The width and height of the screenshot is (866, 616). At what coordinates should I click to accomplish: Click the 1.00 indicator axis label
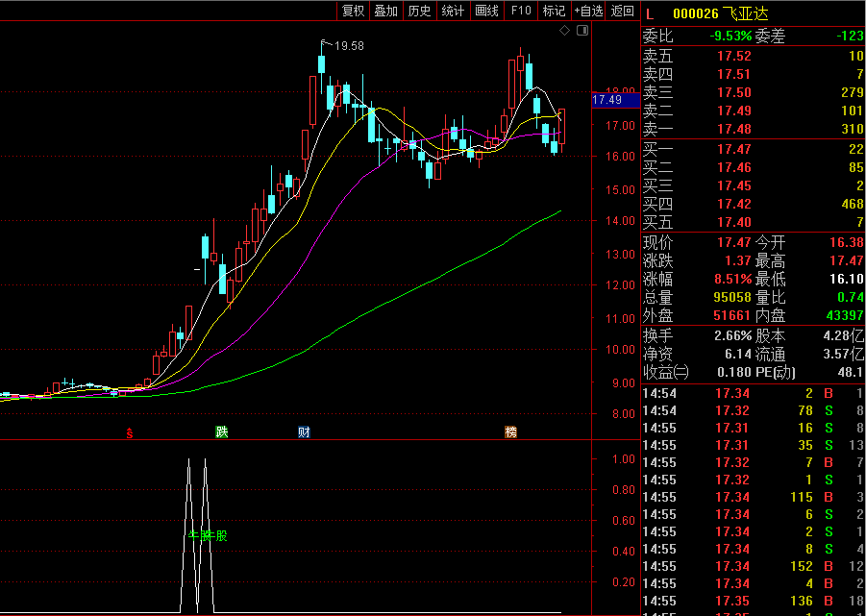(x=624, y=458)
